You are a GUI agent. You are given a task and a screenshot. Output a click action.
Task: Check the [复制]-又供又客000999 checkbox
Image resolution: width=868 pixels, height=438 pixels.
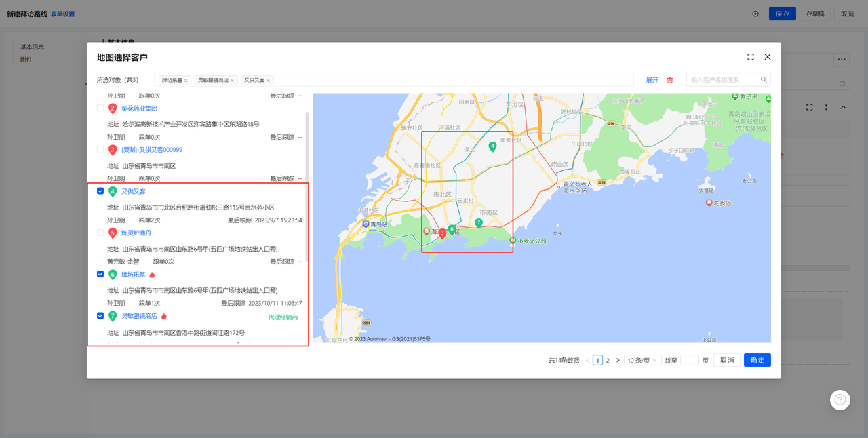[x=100, y=150]
